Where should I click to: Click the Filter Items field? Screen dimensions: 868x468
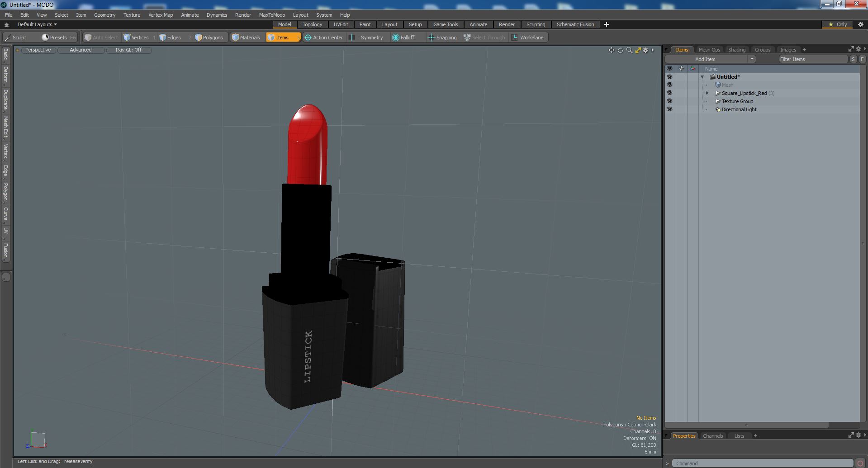point(813,59)
